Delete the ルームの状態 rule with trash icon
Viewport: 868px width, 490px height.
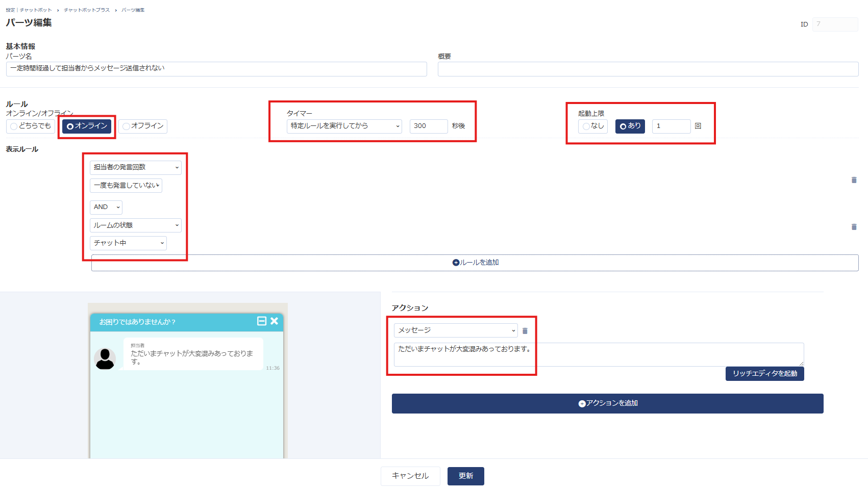point(854,227)
